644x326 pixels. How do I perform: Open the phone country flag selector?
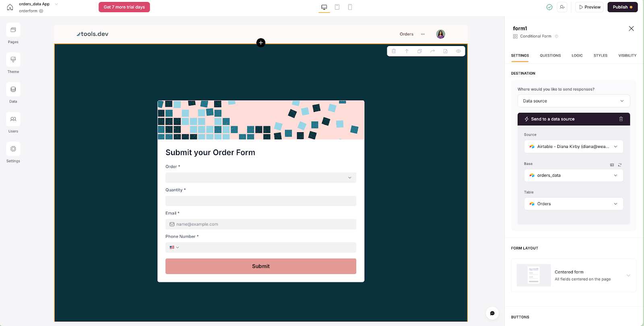point(174,247)
